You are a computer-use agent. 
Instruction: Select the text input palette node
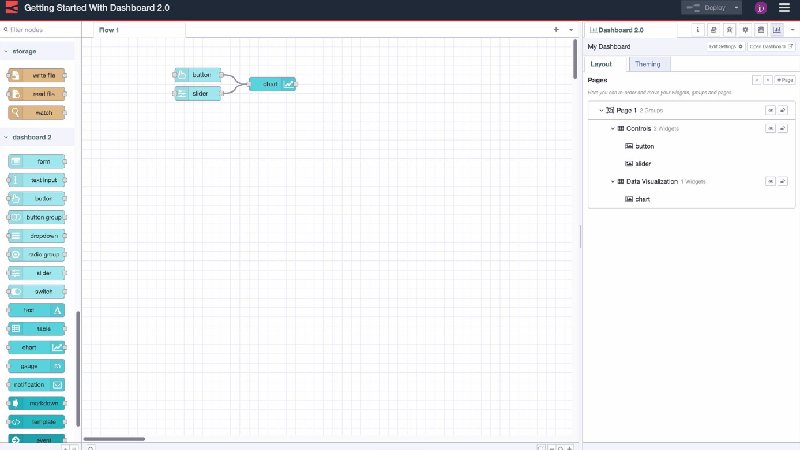tap(37, 180)
